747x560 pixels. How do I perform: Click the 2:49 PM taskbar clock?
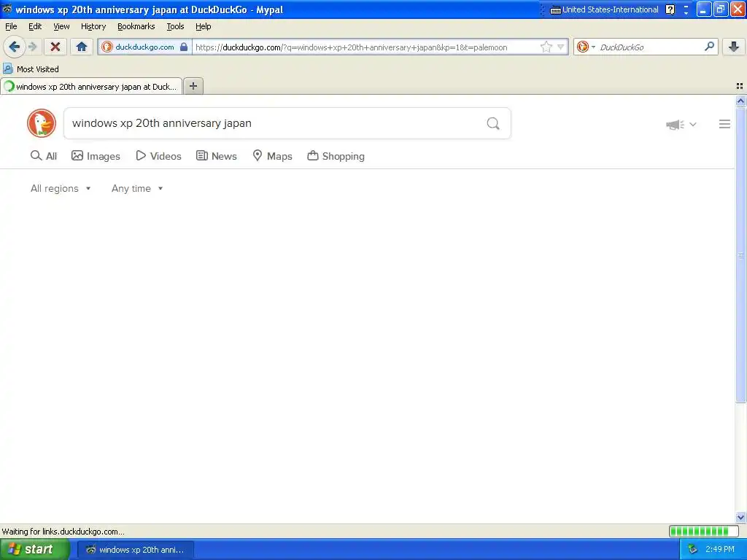(x=720, y=550)
